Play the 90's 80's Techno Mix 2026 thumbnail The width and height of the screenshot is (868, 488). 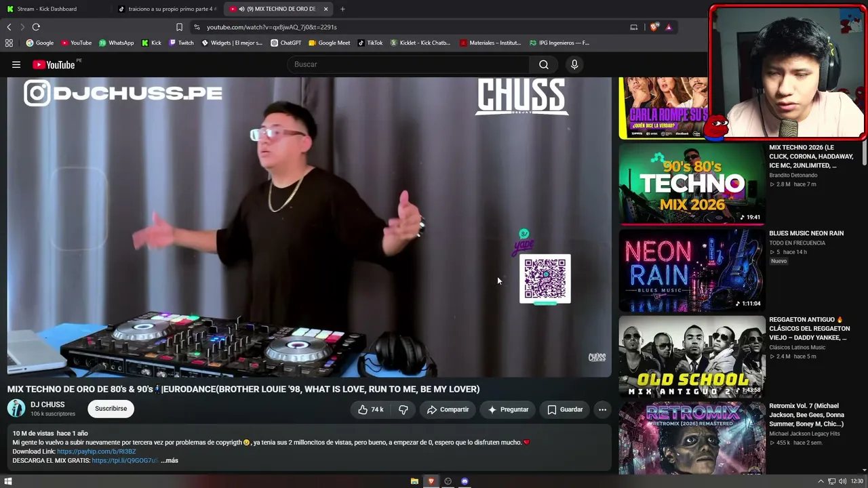pos(692,184)
